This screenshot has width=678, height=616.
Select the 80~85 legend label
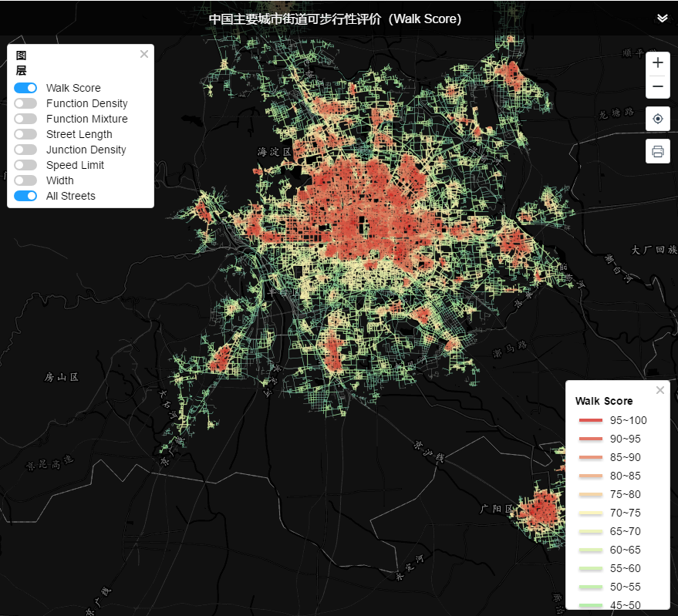625,476
